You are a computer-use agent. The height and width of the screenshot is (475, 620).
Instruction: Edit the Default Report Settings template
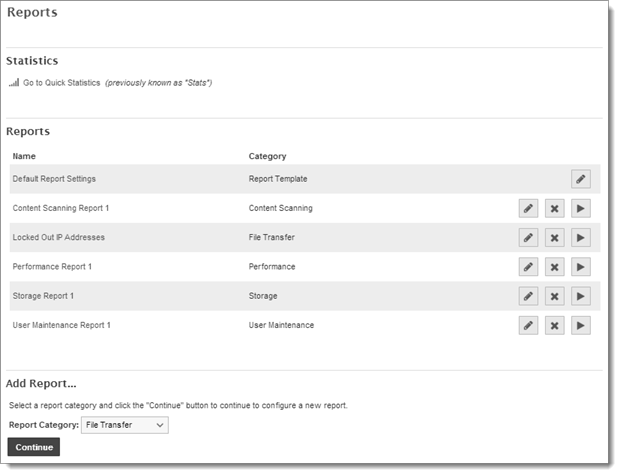581,179
